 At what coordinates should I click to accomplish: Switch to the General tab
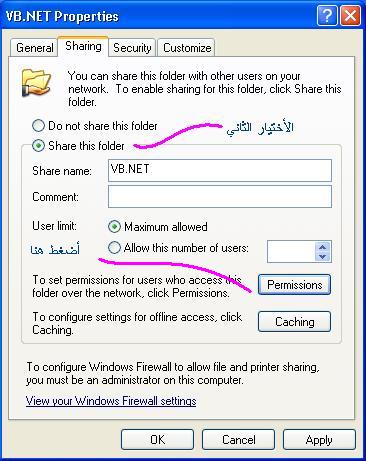[35, 48]
